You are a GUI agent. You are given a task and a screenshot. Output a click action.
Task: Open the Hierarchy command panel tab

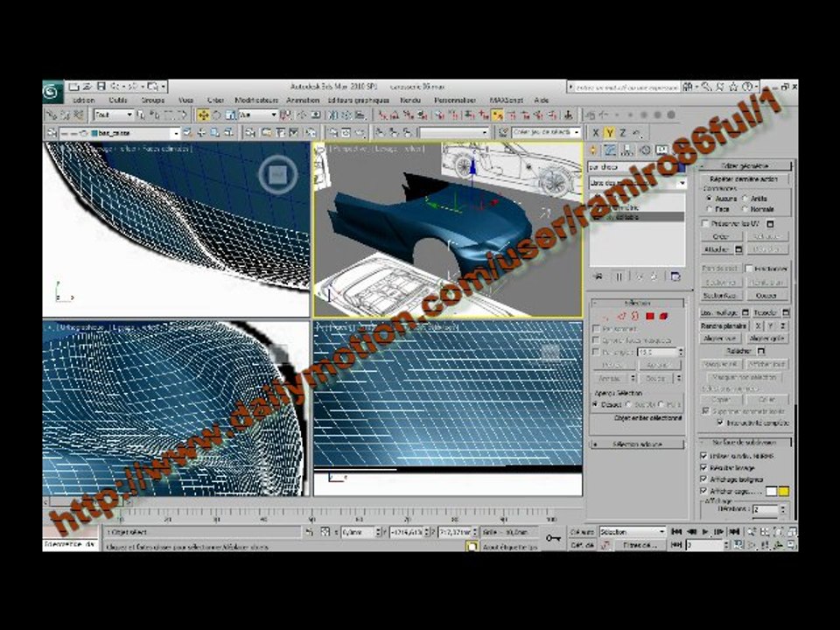(x=626, y=150)
